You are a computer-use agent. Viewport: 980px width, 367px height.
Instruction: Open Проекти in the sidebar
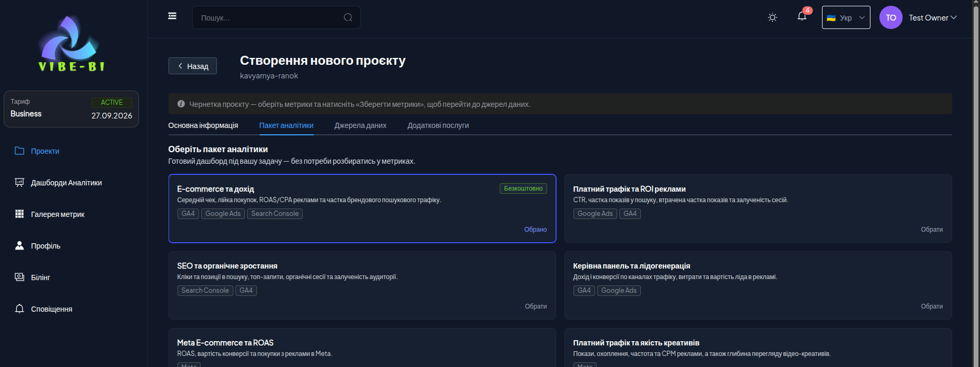(45, 151)
